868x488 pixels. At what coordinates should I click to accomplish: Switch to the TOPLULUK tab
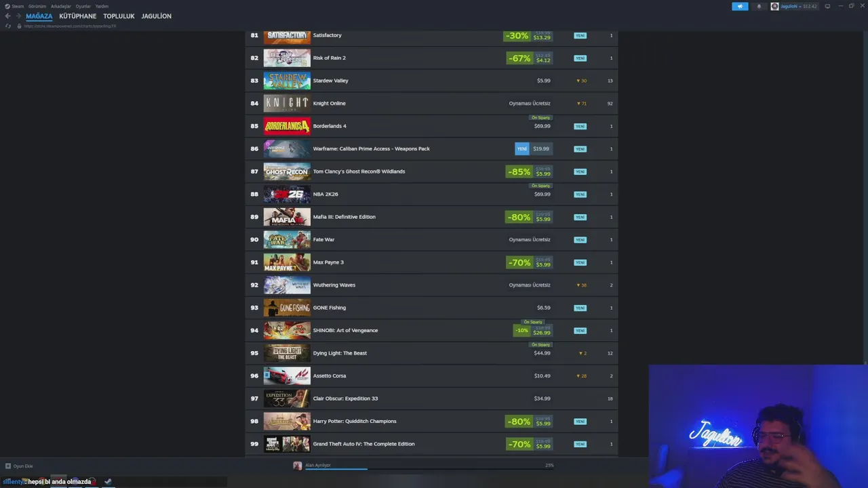point(119,16)
